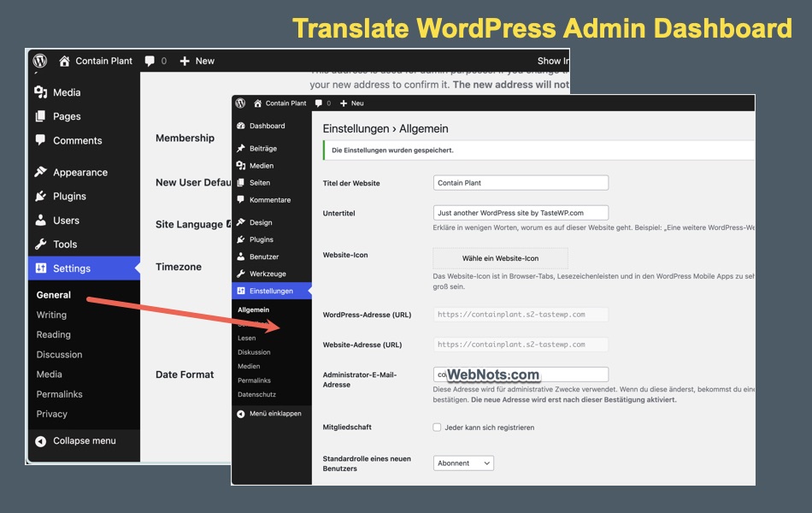
Task: Open Discussion settings in English submenu
Action: pyautogui.click(x=59, y=355)
